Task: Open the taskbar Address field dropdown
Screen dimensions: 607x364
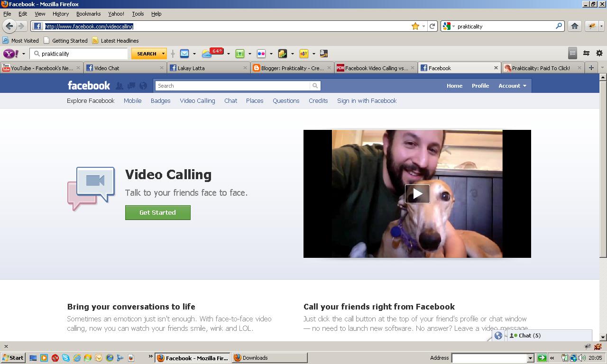Action: (531, 358)
